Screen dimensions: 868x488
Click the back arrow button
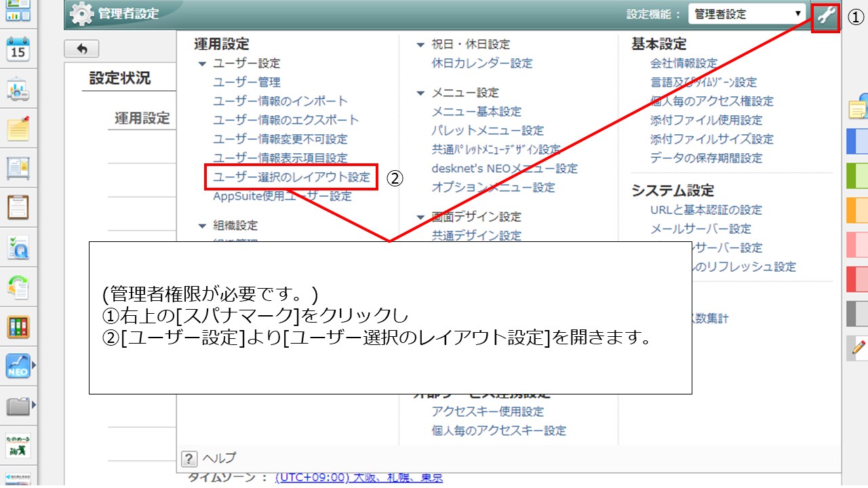click(x=81, y=49)
